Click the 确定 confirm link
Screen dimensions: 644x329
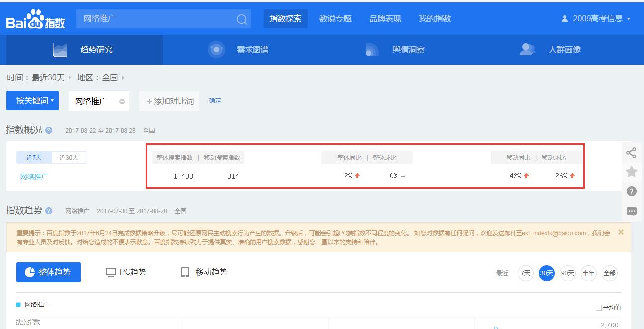pos(215,100)
